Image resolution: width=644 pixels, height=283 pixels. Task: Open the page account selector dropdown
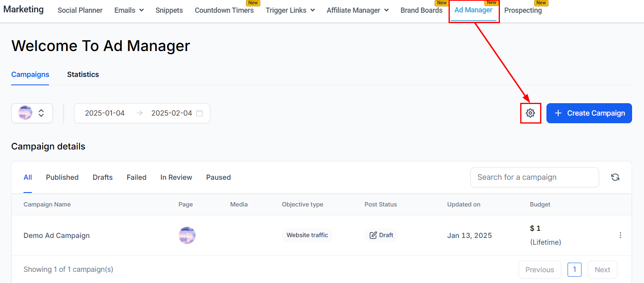coord(32,113)
